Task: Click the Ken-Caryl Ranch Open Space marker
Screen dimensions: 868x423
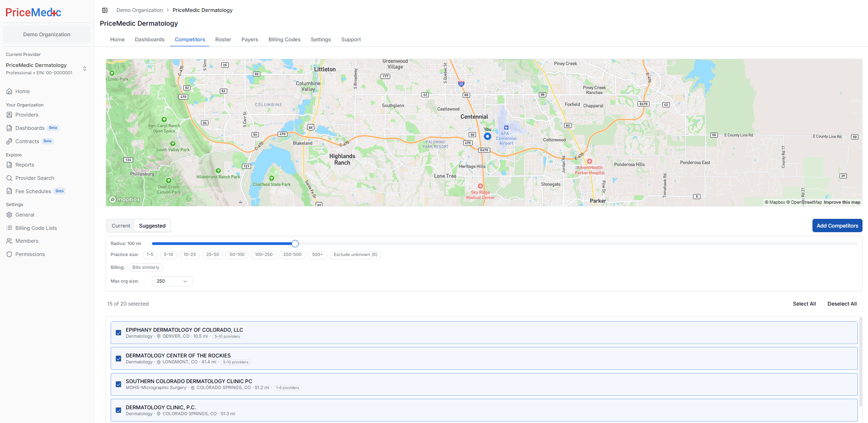Action: click(164, 120)
